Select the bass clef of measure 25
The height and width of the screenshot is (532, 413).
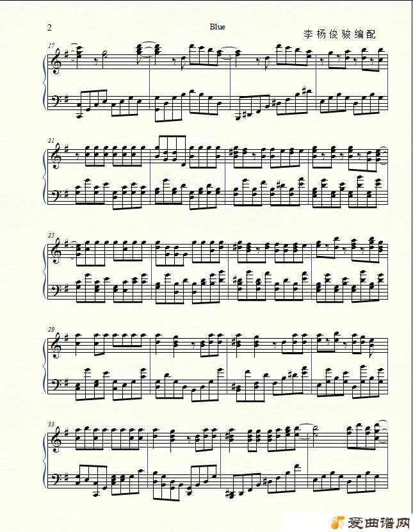point(56,290)
